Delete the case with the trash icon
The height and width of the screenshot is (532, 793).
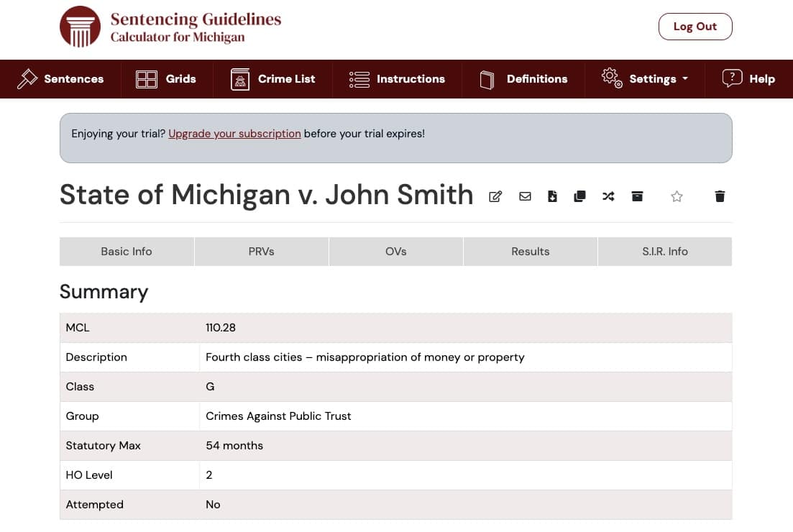[x=720, y=196]
